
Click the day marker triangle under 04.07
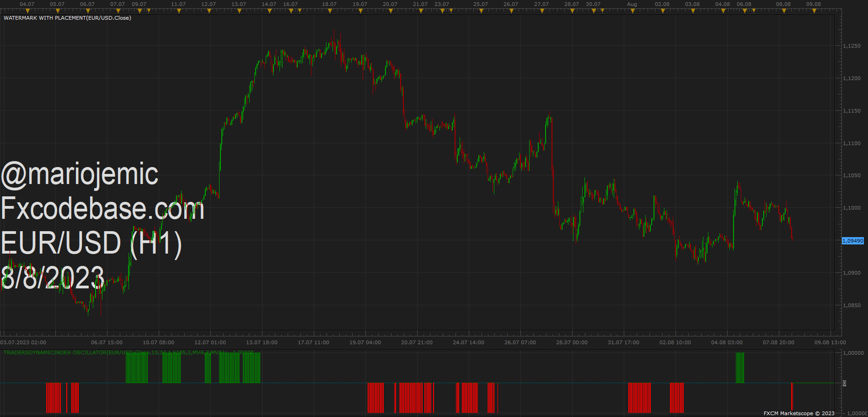point(27,11)
